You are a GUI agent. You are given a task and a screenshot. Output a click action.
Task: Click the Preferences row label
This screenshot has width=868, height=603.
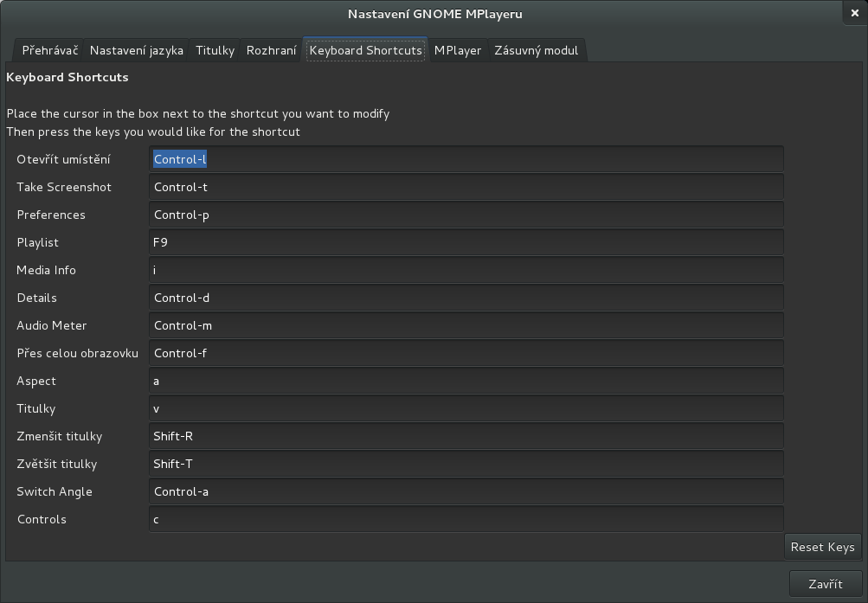(x=51, y=215)
